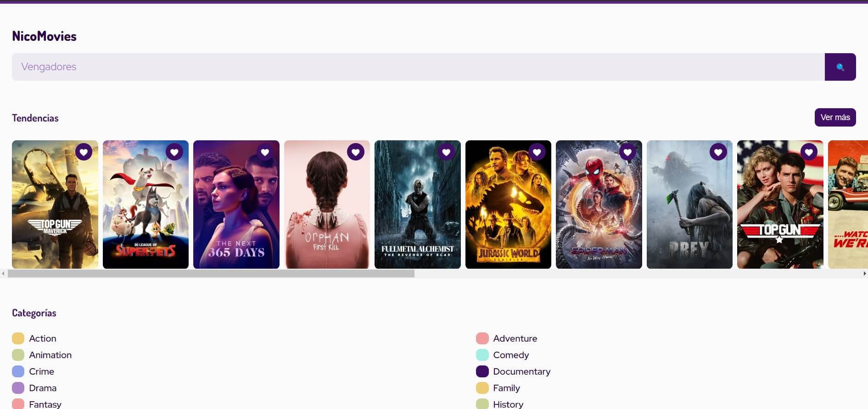
Task: Open the Jurassic World Dominion poster
Action: pos(508,216)
